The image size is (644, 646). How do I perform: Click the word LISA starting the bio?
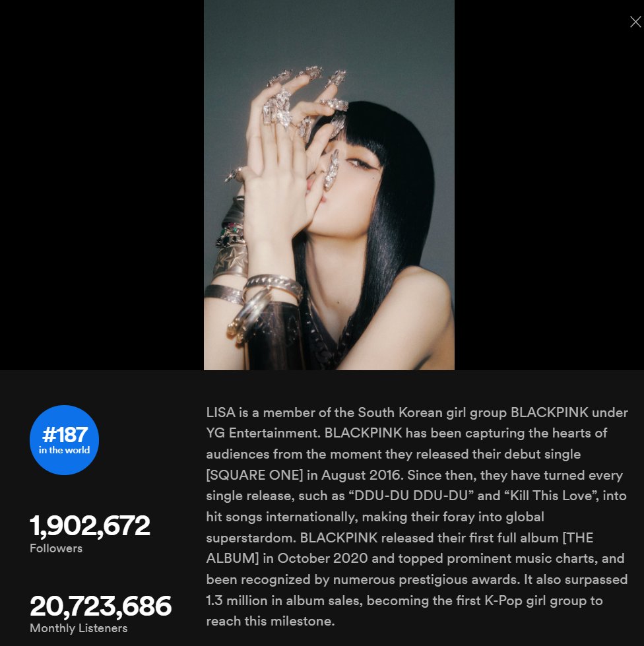(x=221, y=412)
